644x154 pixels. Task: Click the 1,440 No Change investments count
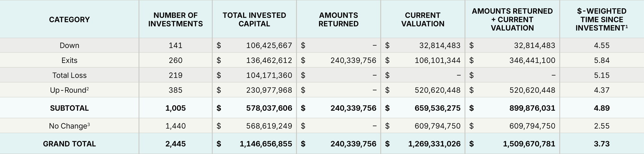(x=175, y=126)
